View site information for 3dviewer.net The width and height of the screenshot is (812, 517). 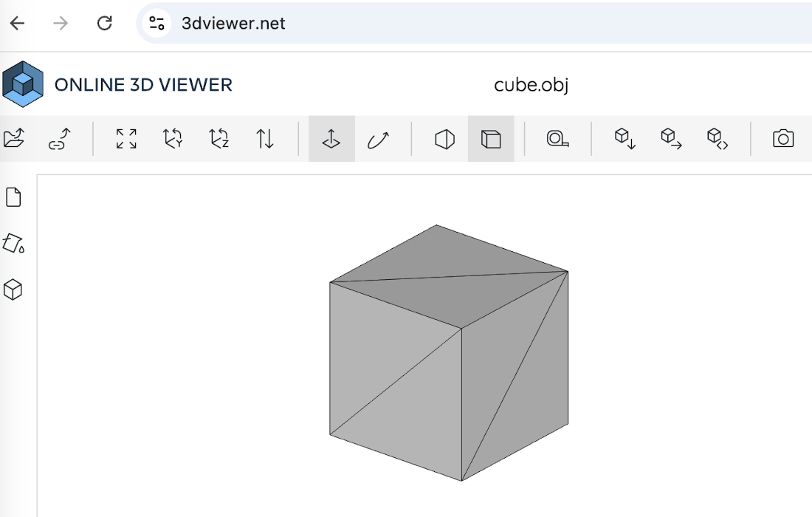[x=156, y=24]
